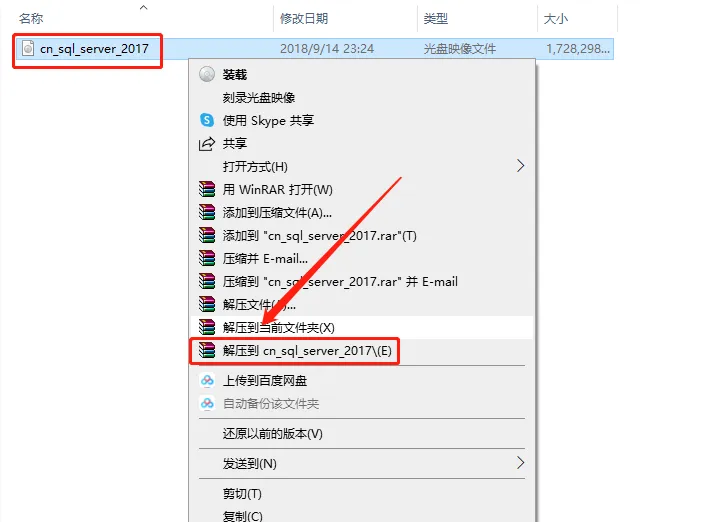Screen dimensions: 716x522
Task: Click the disc icon beside 装载
Action: pos(207,74)
